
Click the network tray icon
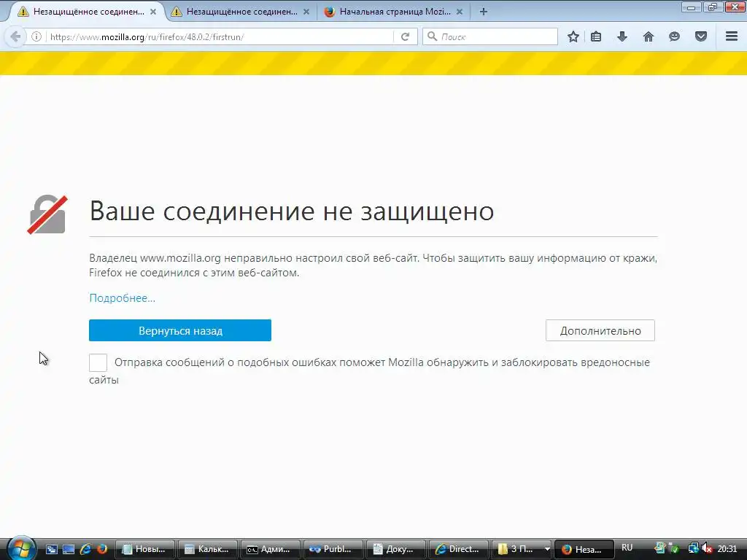tap(693, 548)
